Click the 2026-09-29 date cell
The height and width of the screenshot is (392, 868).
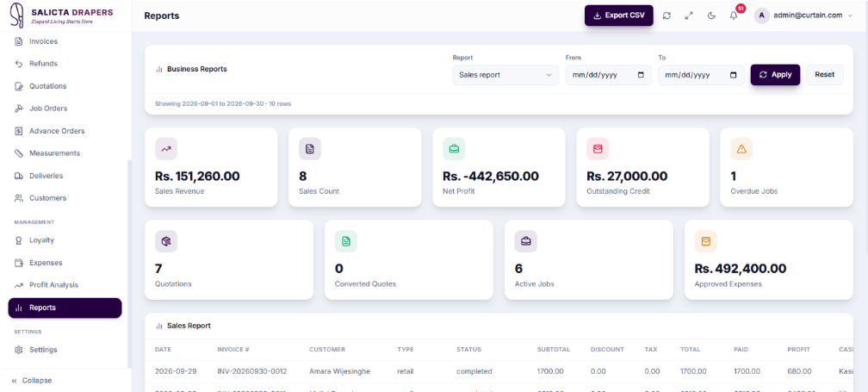[x=176, y=371]
